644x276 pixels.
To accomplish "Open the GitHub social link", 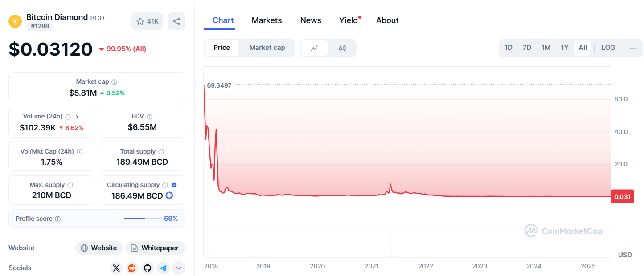I will click(148, 268).
